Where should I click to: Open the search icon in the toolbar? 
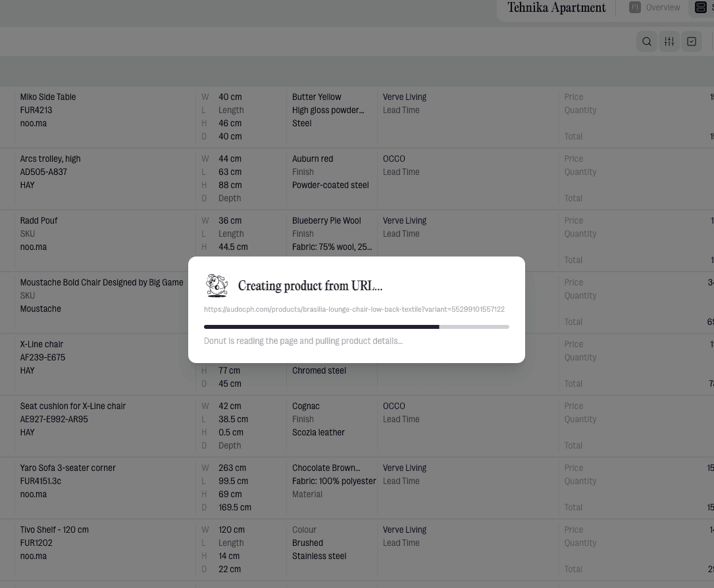(647, 42)
